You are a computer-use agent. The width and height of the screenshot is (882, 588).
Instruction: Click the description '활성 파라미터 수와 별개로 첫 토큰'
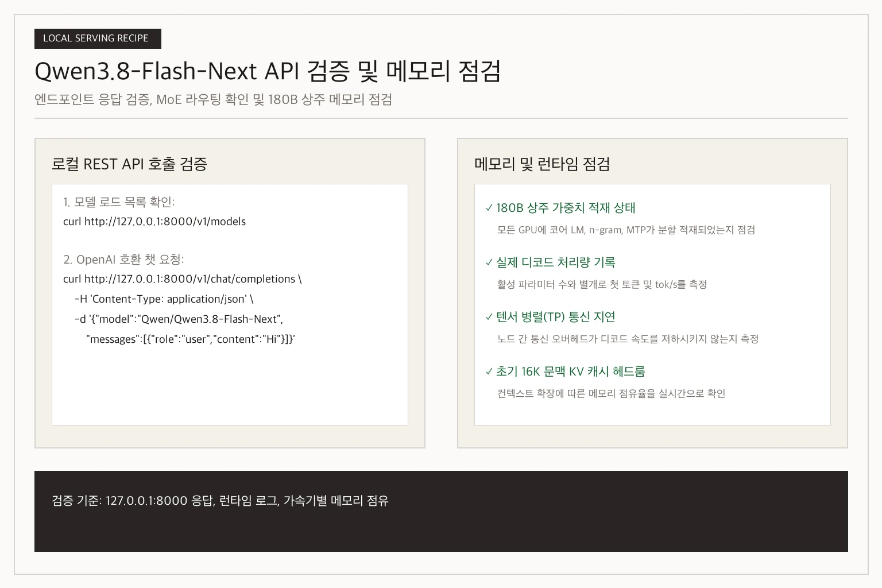(602, 285)
